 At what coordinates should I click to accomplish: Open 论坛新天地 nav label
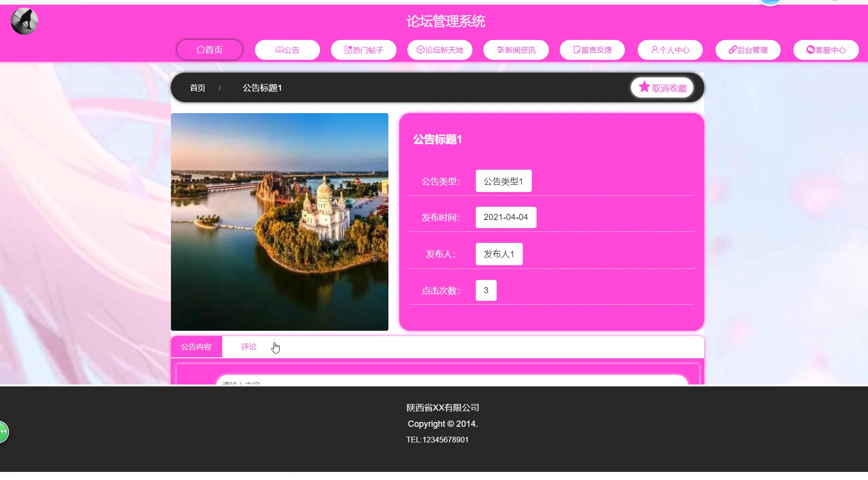pos(444,50)
